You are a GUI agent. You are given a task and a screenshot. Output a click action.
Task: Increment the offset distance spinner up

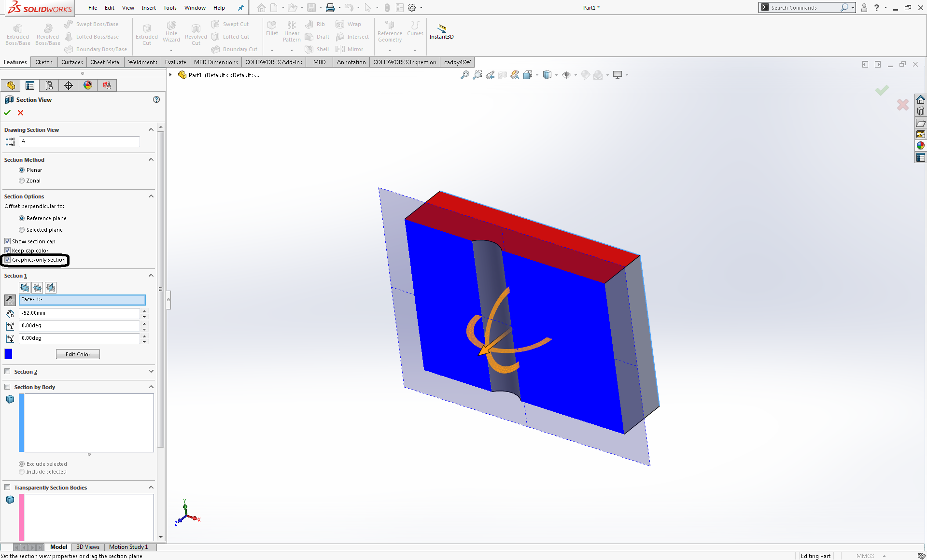(x=144, y=311)
